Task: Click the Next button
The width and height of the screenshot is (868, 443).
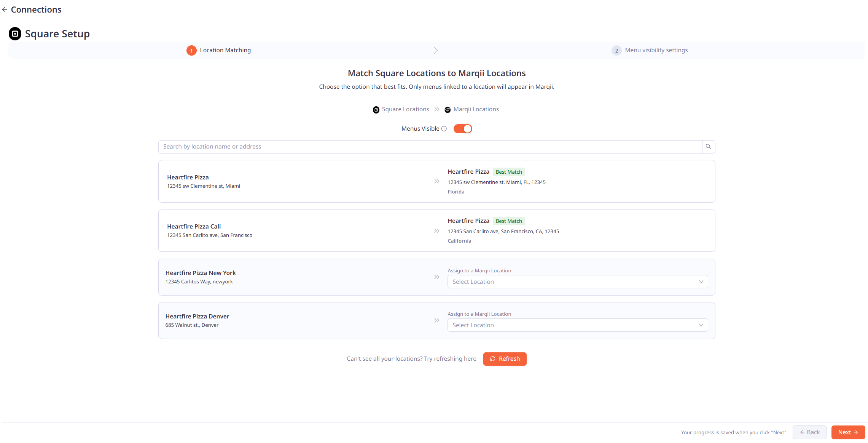Action: pos(848,432)
